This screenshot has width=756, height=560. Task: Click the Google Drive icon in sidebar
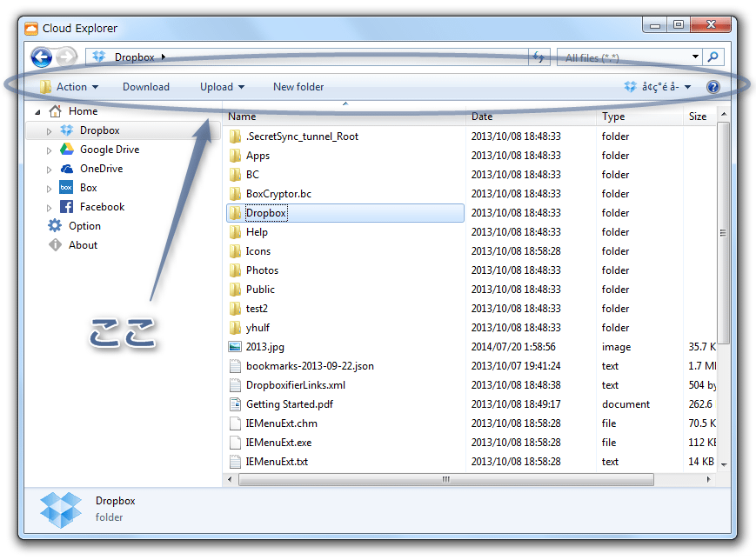(66, 150)
